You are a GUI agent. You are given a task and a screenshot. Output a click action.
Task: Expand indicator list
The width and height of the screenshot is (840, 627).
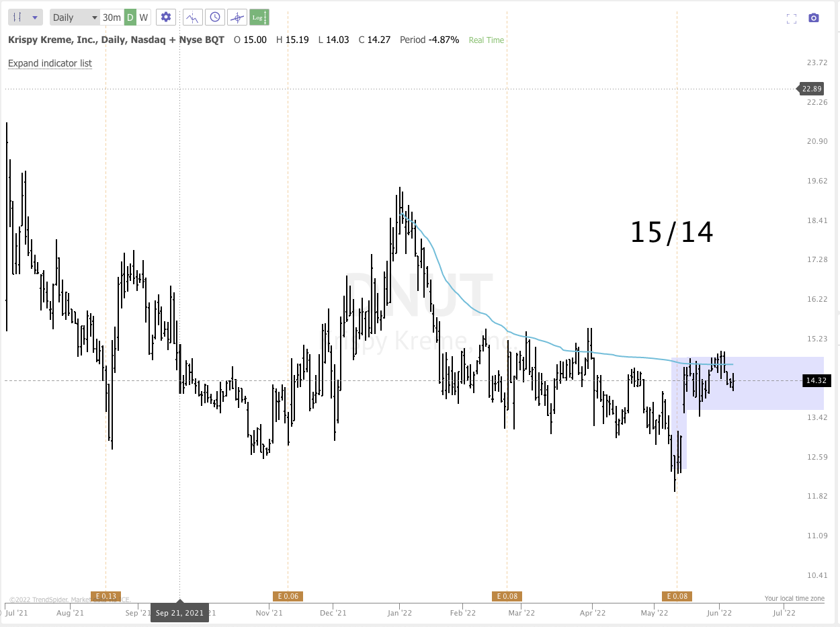[49, 62]
